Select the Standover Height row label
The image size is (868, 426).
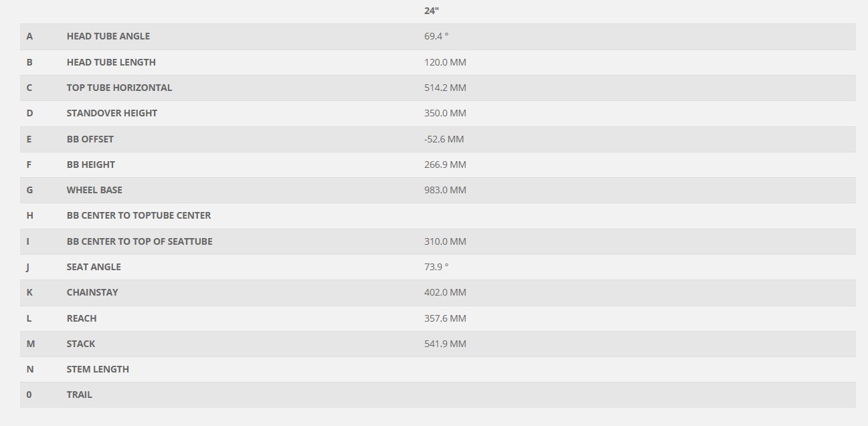click(112, 113)
